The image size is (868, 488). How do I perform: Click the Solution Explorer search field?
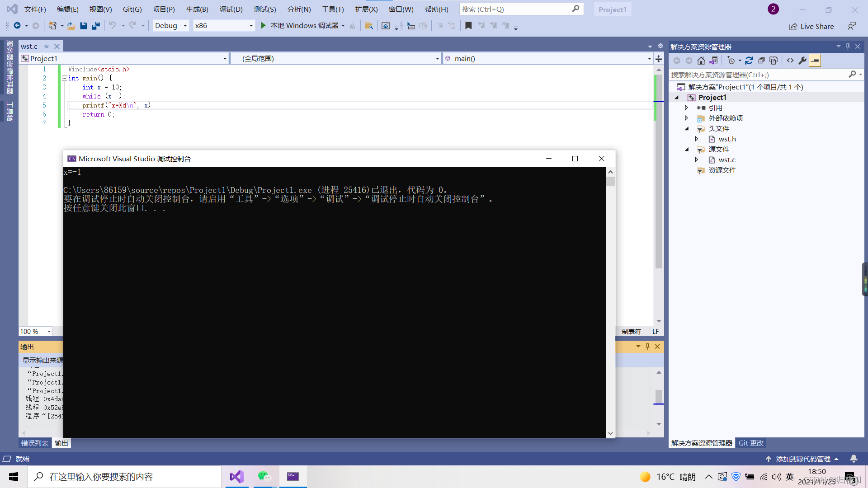pyautogui.click(x=766, y=75)
